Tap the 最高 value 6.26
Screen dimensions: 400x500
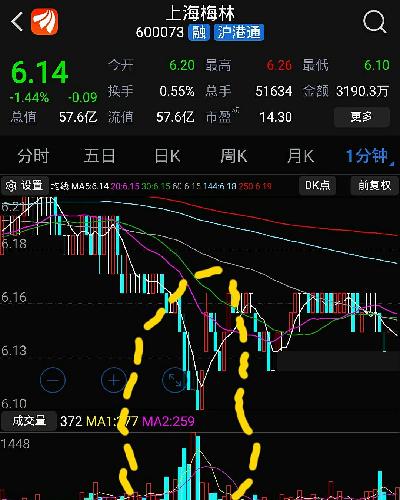(x=279, y=65)
